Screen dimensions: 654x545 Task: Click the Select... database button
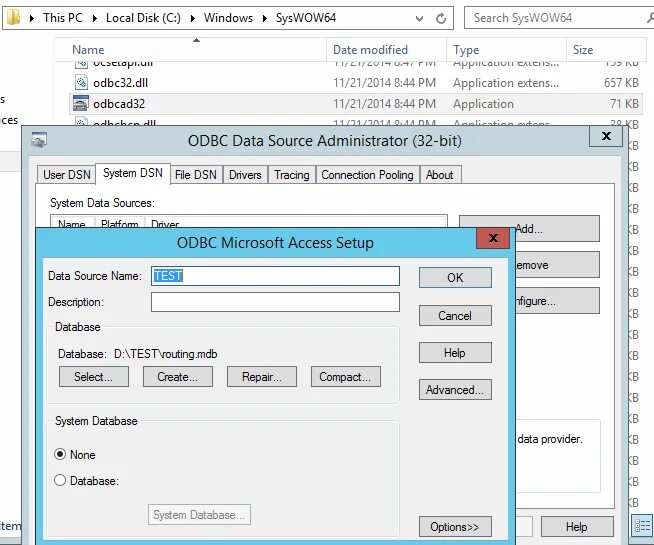tap(93, 377)
